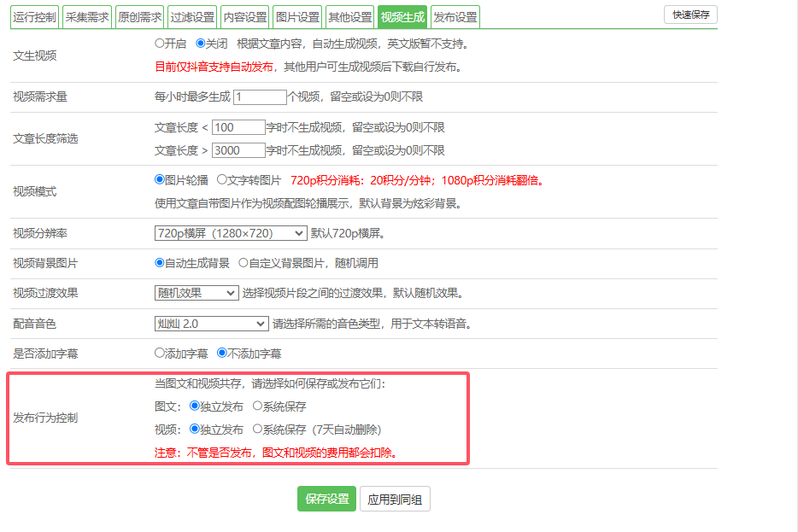The height and width of the screenshot is (532, 798).
Task: Click the 快速保存 button
Action: click(x=690, y=15)
